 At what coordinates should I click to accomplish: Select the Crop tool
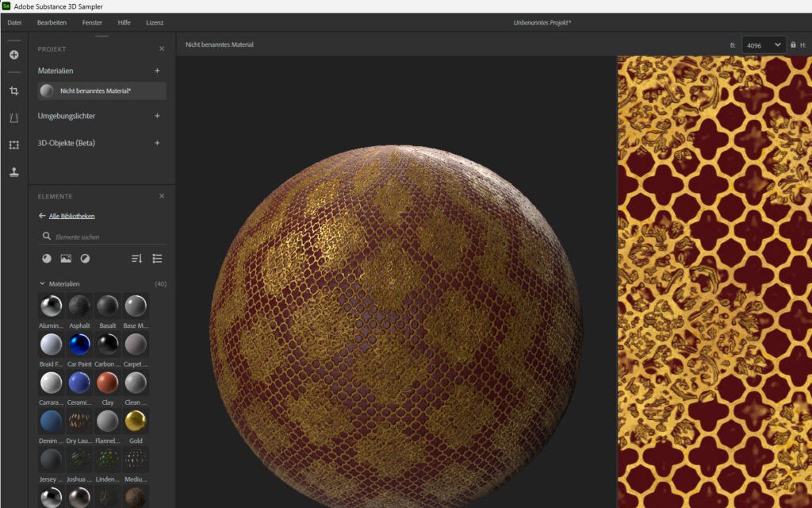coord(14,90)
